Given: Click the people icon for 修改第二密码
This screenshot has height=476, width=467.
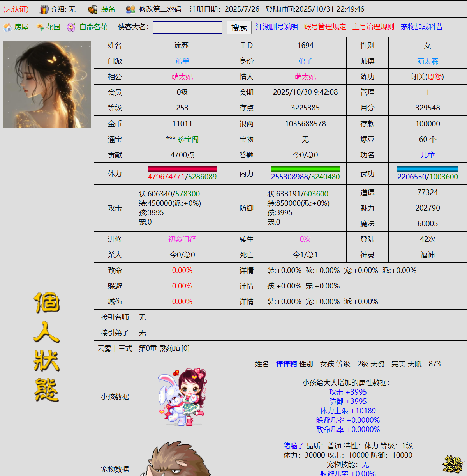Looking at the screenshot, I should [x=130, y=9].
